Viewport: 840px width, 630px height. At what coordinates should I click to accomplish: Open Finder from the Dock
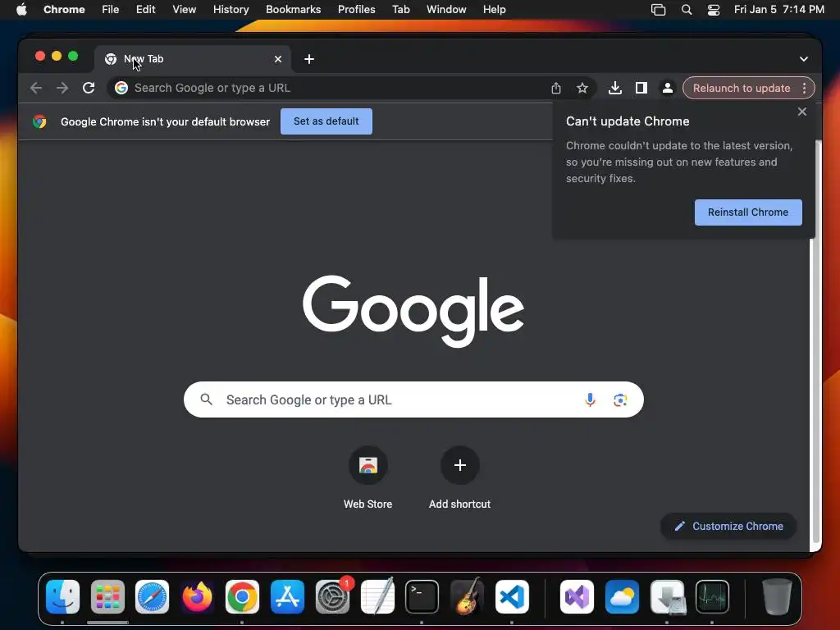click(x=62, y=596)
